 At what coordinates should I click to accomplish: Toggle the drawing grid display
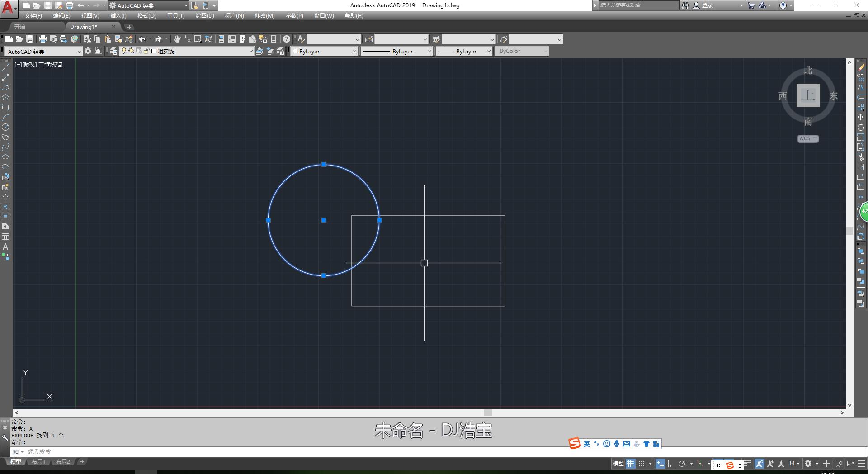(x=630, y=464)
